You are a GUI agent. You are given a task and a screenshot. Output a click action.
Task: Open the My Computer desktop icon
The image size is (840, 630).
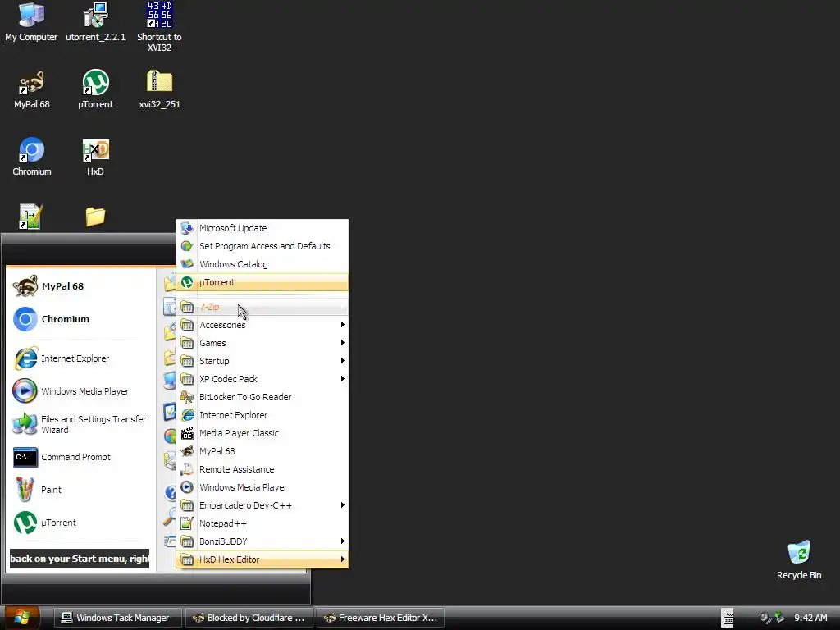[31, 22]
